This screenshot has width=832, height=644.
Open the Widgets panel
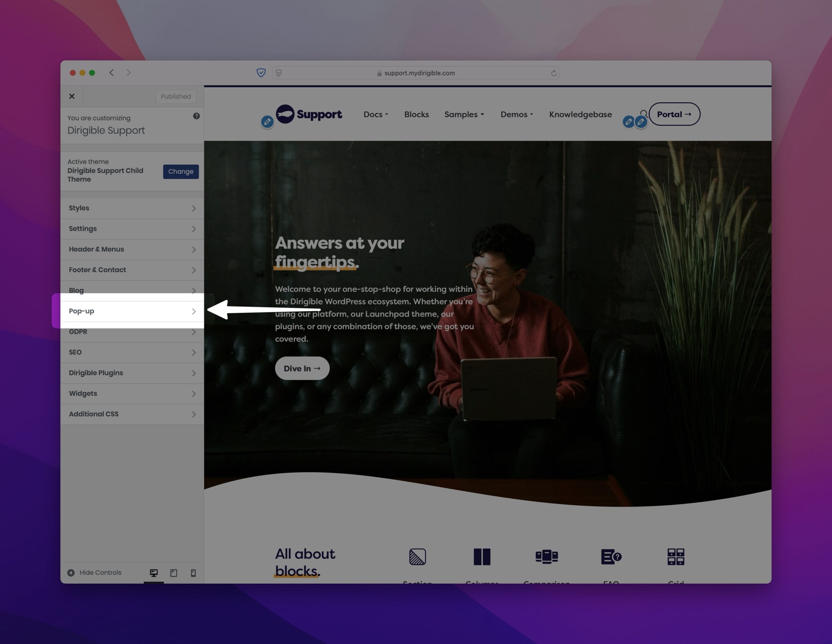(132, 393)
